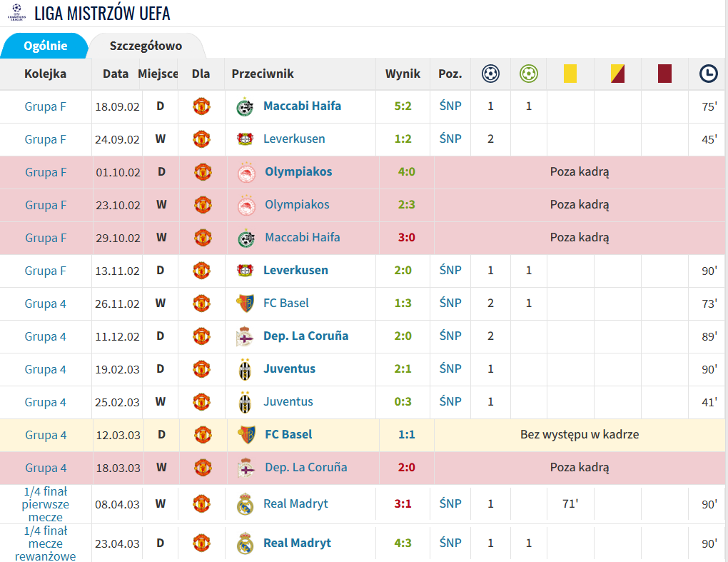
Task: Click Juventus crest in 25.02.03 row
Action: tap(245, 402)
